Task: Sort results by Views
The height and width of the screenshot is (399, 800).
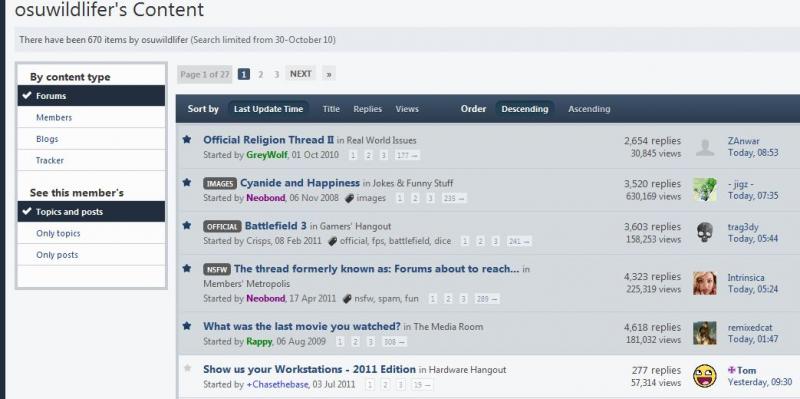Action: click(x=407, y=109)
